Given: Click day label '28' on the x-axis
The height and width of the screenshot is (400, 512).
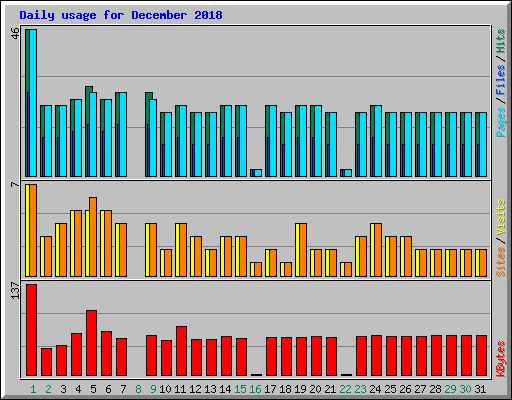Looking at the screenshot, I should click(435, 389).
